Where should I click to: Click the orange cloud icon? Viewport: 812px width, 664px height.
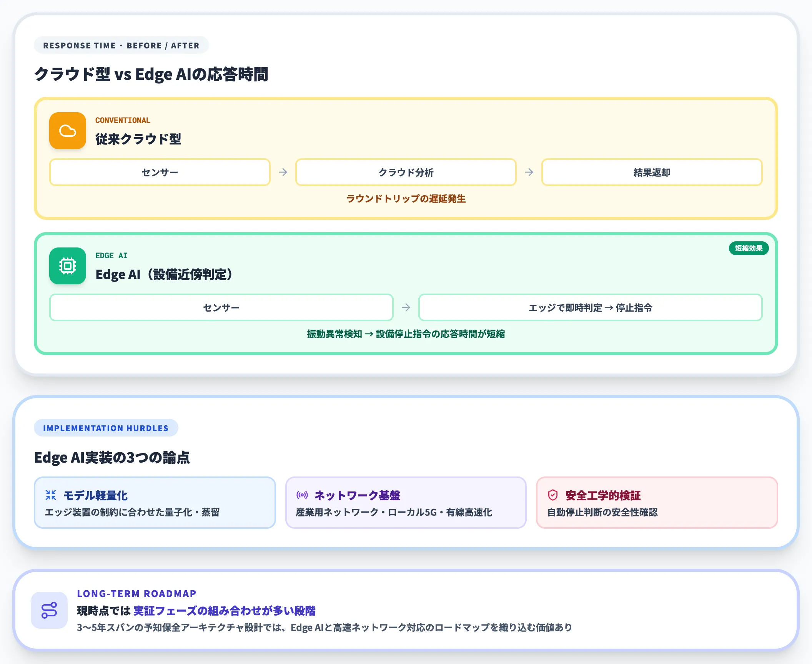[x=68, y=131]
